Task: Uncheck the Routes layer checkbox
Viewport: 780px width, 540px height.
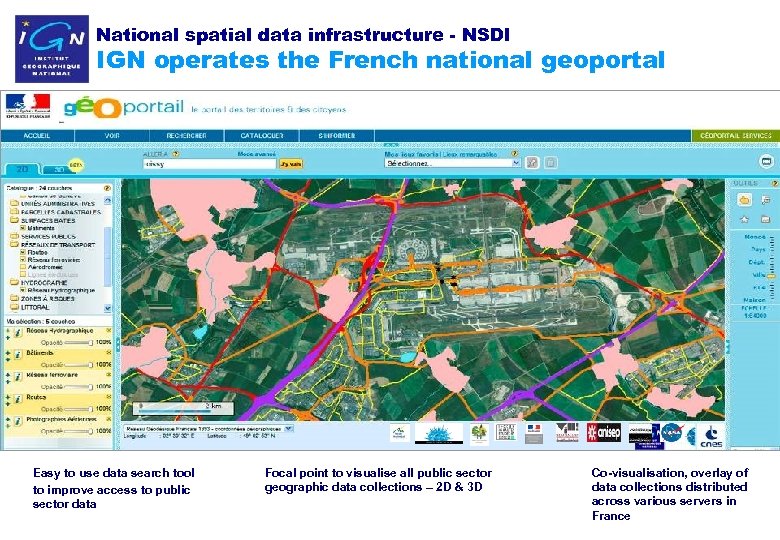Action: tap(22, 252)
